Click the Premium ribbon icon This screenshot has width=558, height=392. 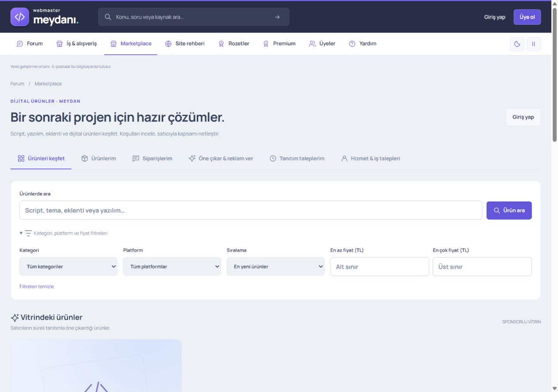click(266, 44)
